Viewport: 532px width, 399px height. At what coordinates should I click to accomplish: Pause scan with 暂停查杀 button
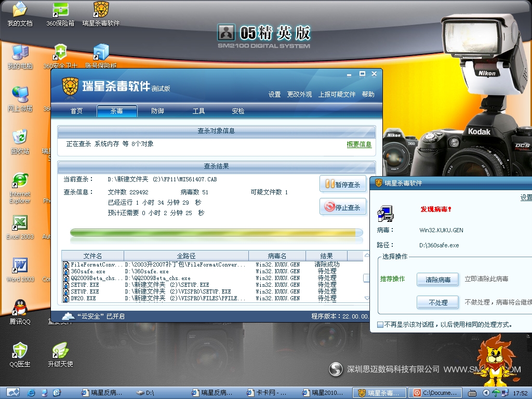(343, 184)
